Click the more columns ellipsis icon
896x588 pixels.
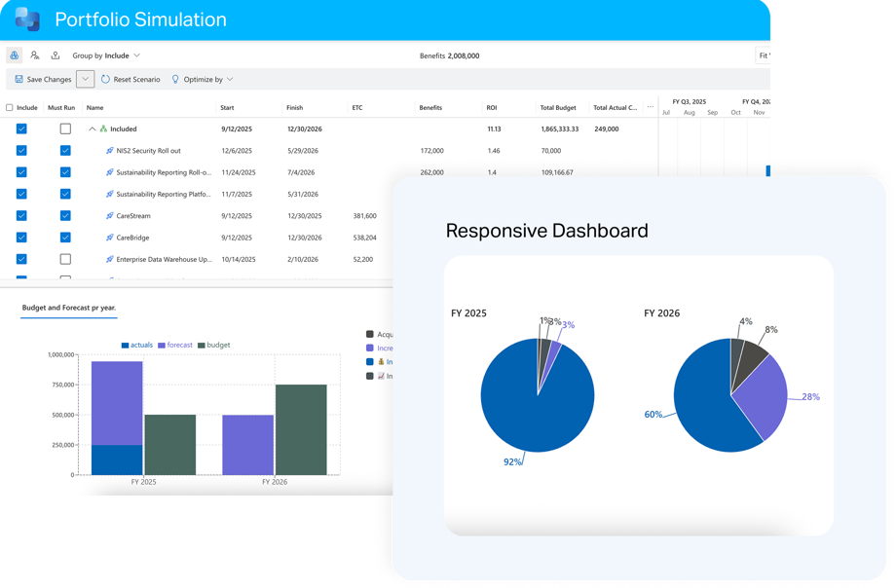click(x=650, y=107)
